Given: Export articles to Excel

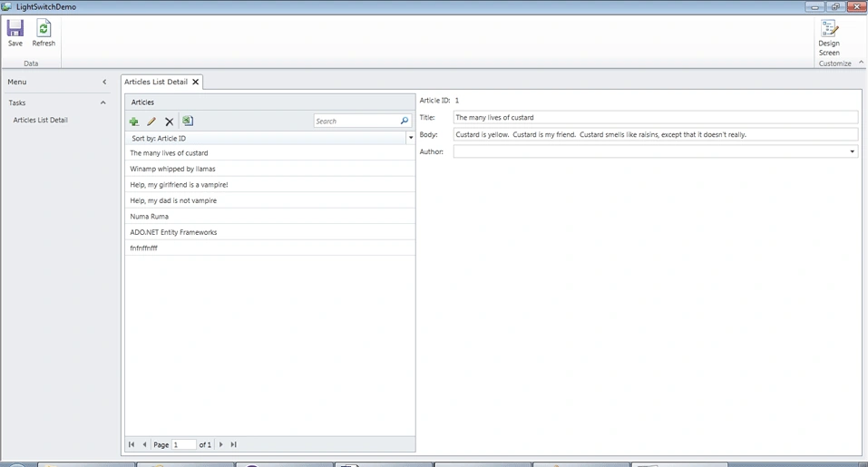Looking at the screenshot, I should [188, 121].
